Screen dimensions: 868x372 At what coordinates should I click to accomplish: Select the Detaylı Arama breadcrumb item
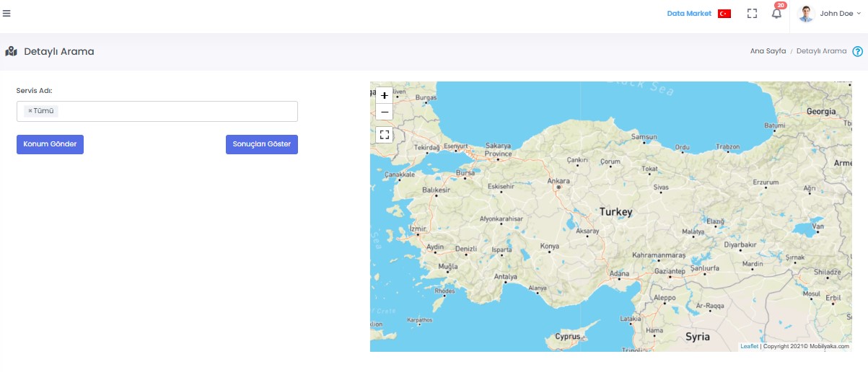[x=821, y=52]
